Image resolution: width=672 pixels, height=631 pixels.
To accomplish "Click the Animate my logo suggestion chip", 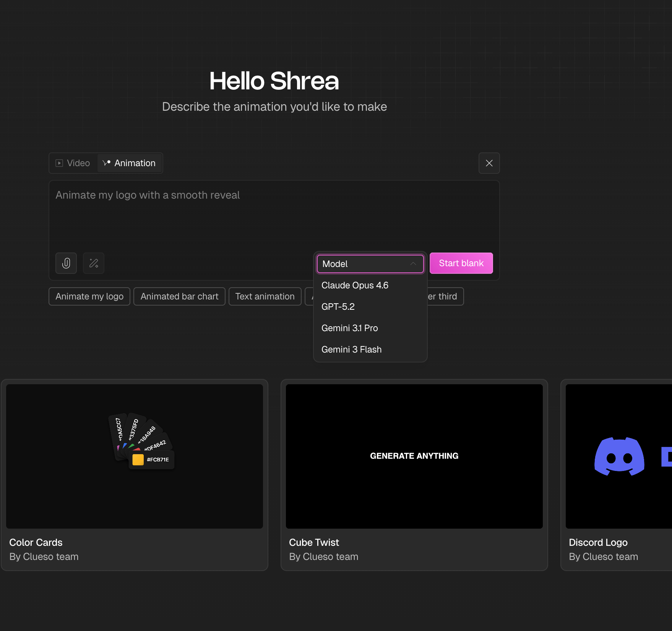I will coord(89,296).
